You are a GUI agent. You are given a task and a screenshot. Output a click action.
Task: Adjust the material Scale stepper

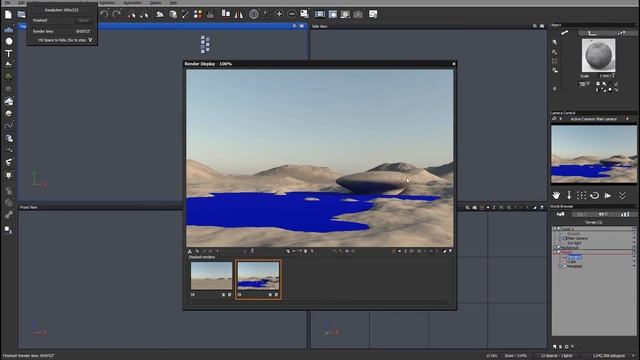(613, 76)
